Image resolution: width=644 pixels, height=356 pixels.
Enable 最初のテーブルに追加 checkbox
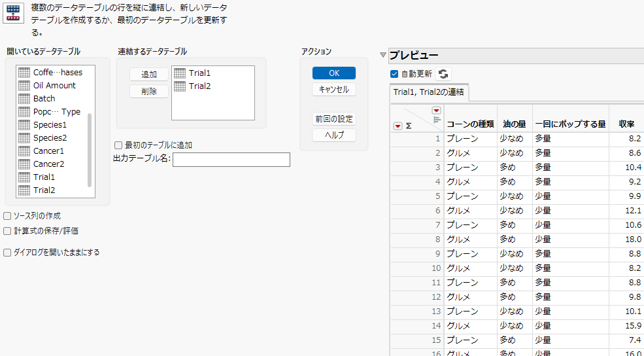pyautogui.click(x=118, y=145)
